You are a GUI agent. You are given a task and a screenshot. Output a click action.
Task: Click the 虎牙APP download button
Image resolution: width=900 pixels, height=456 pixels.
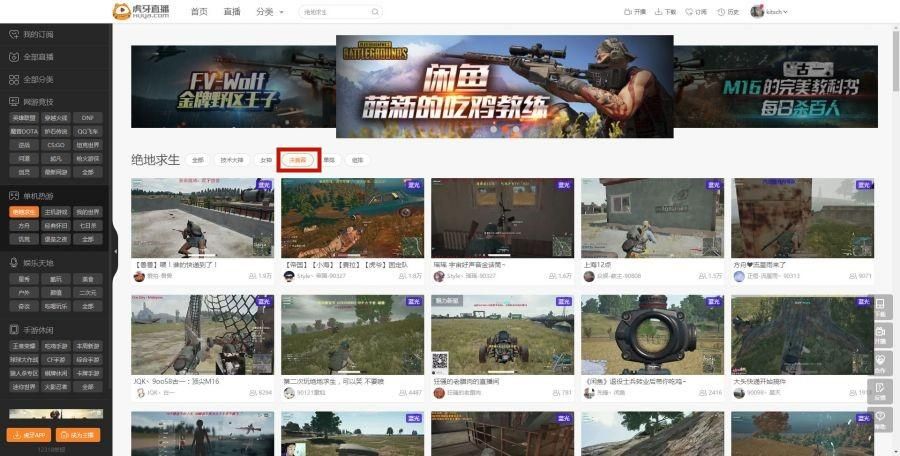pos(29,435)
